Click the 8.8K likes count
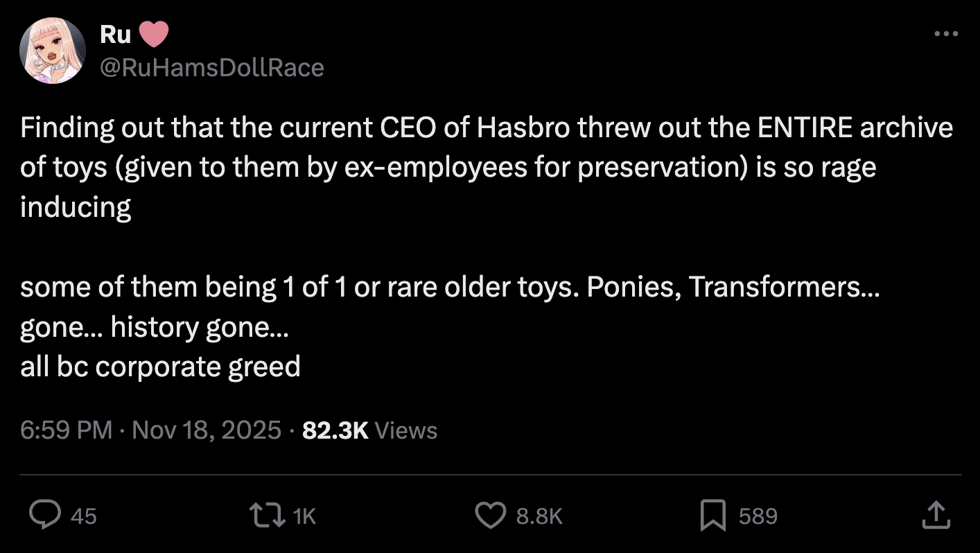This screenshot has height=553, width=980. [539, 516]
